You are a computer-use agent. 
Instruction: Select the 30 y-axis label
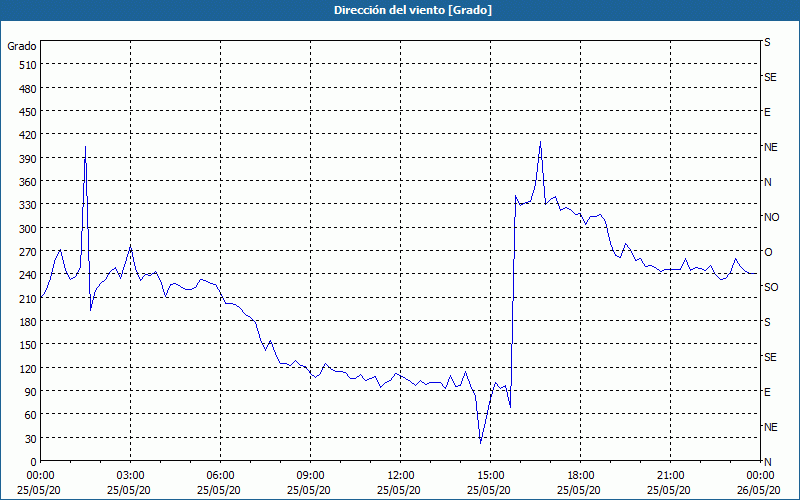click(x=31, y=439)
